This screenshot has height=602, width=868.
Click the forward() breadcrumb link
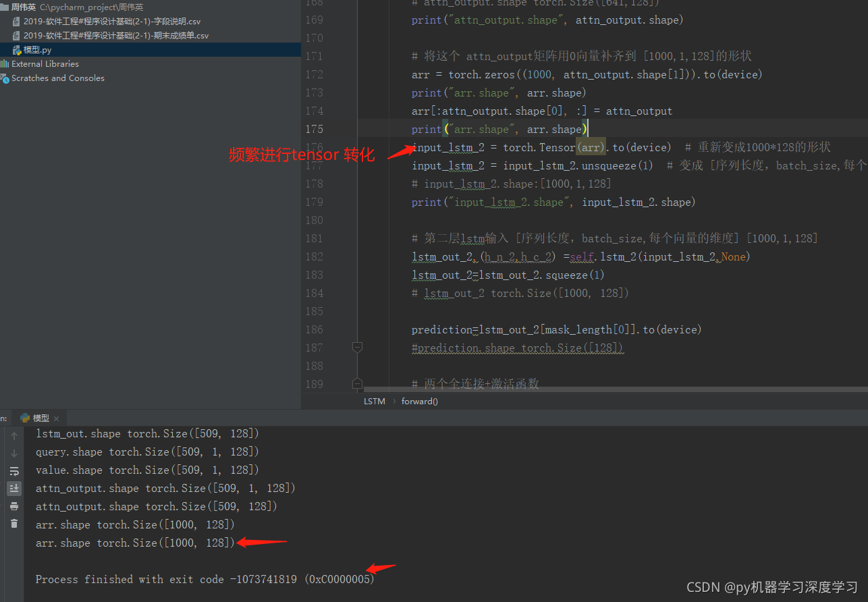[419, 401]
